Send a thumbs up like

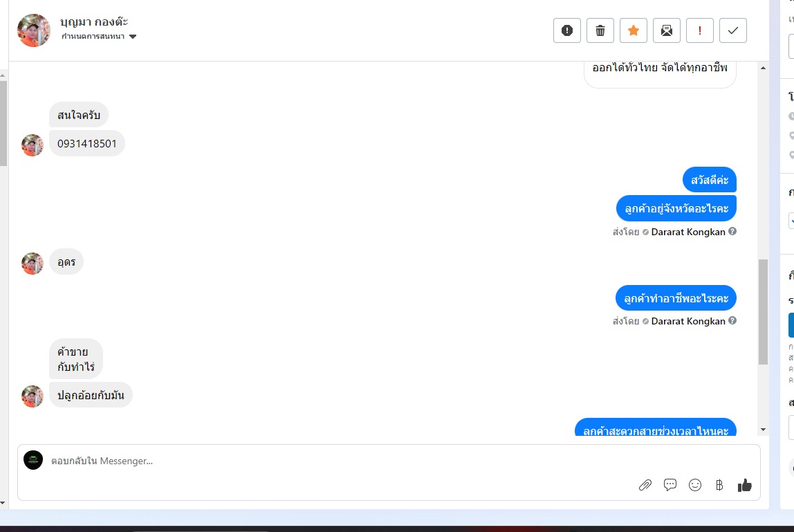pyautogui.click(x=744, y=486)
